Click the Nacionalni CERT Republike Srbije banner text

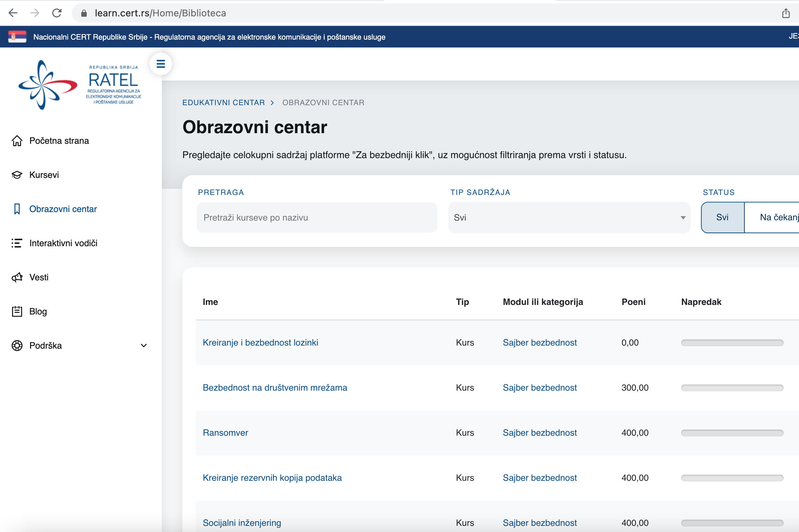(x=209, y=37)
